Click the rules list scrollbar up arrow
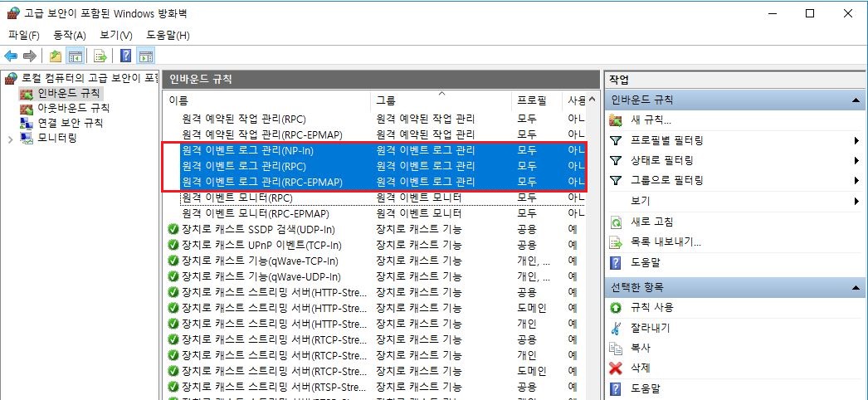Viewport: 868px width, 400px height. [592, 100]
